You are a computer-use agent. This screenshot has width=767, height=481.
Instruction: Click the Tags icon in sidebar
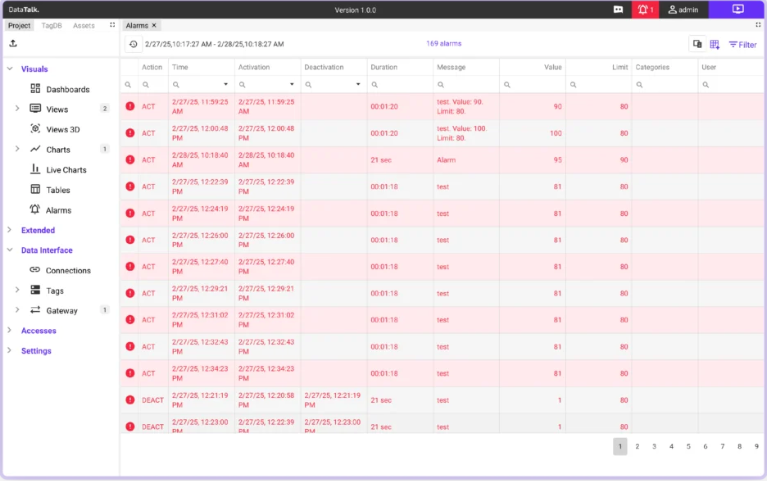[x=35, y=290]
